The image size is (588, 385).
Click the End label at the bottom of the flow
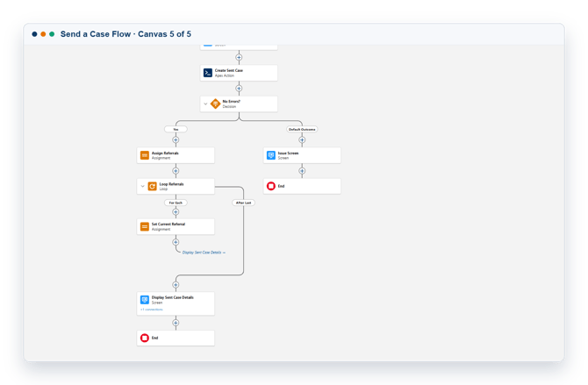click(154, 339)
